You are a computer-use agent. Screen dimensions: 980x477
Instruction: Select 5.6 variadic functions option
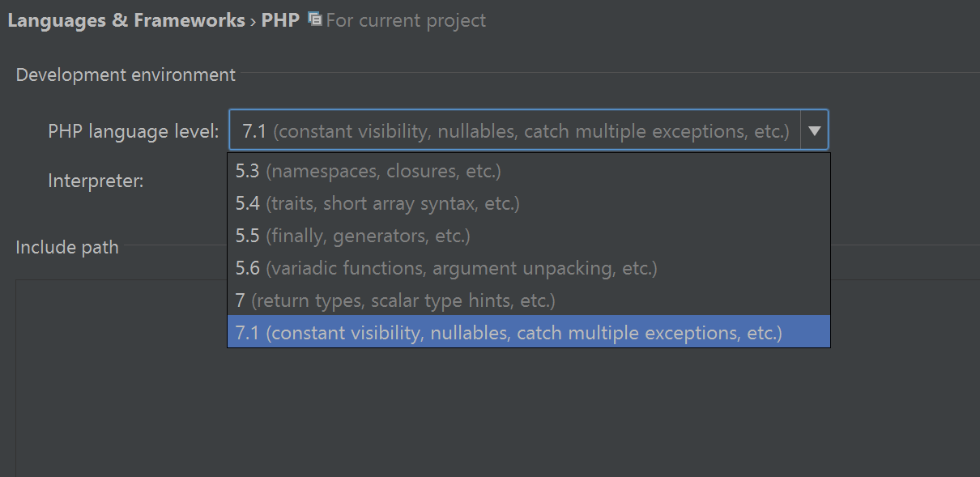click(529, 267)
